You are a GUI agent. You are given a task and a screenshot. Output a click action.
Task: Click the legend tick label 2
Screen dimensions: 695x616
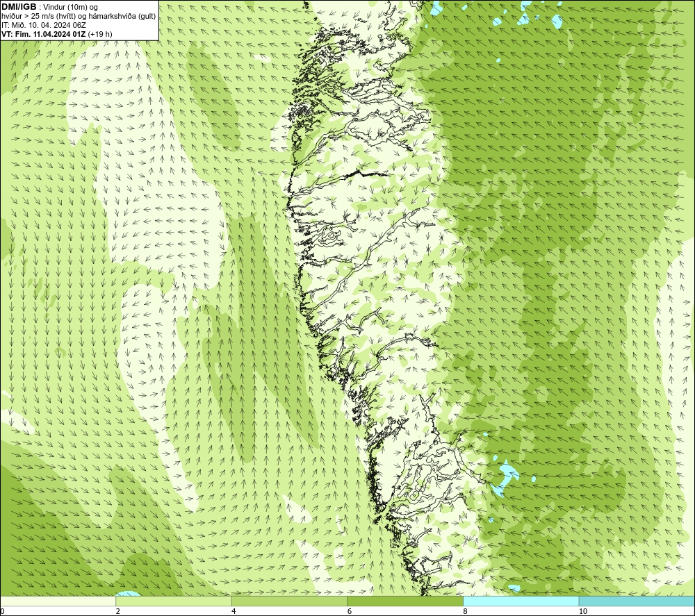[118, 612]
